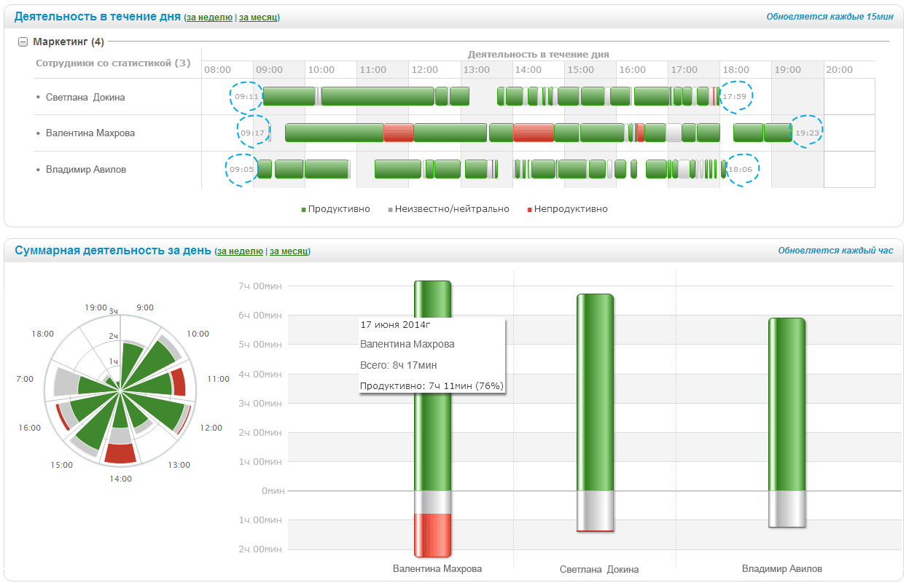Click red Непродуктивно legend marker
The height and width of the screenshot is (588, 909).
[x=529, y=210]
